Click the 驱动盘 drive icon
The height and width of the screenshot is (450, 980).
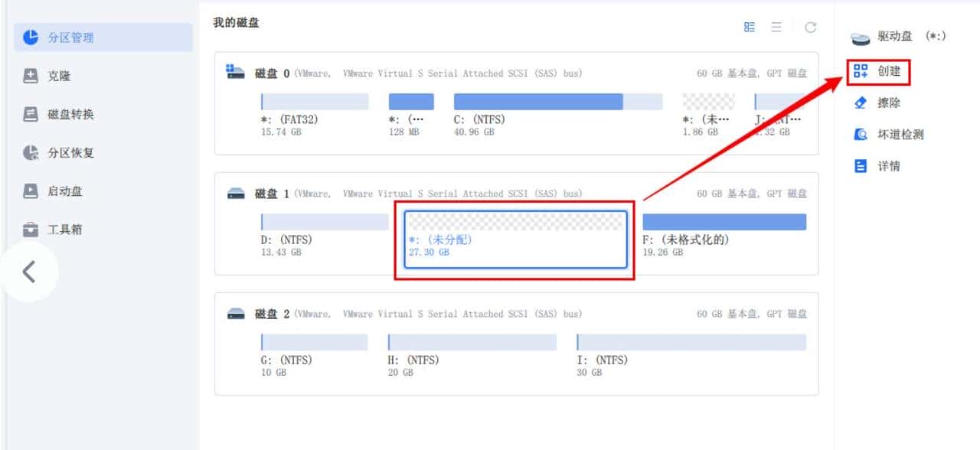pos(861,37)
